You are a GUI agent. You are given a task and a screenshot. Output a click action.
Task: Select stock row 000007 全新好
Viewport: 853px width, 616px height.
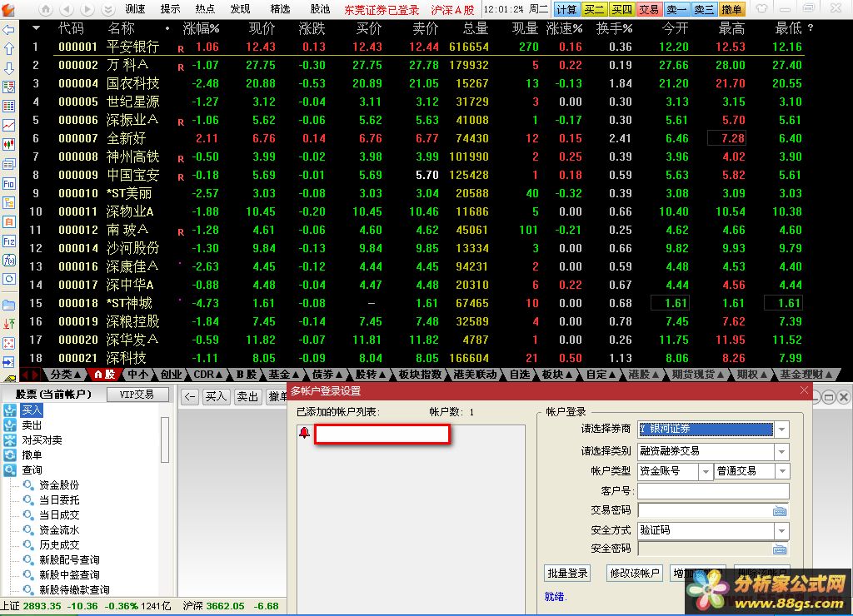(417, 138)
